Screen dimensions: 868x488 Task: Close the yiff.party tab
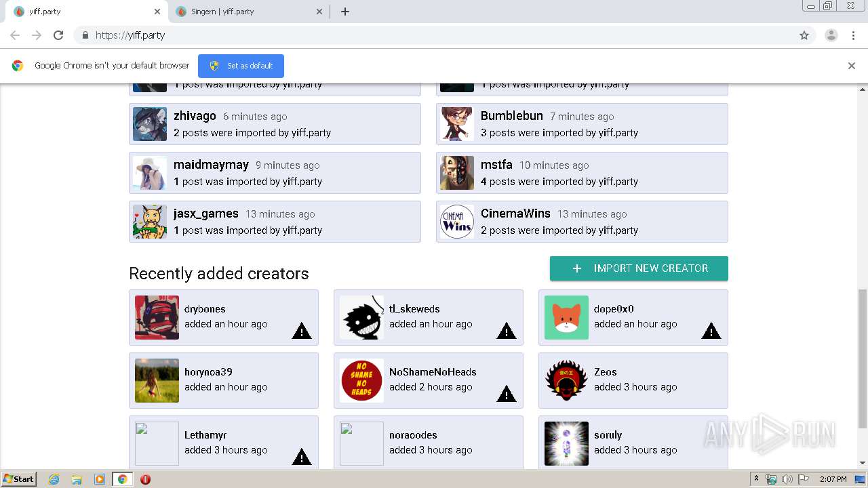coord(157,12)
